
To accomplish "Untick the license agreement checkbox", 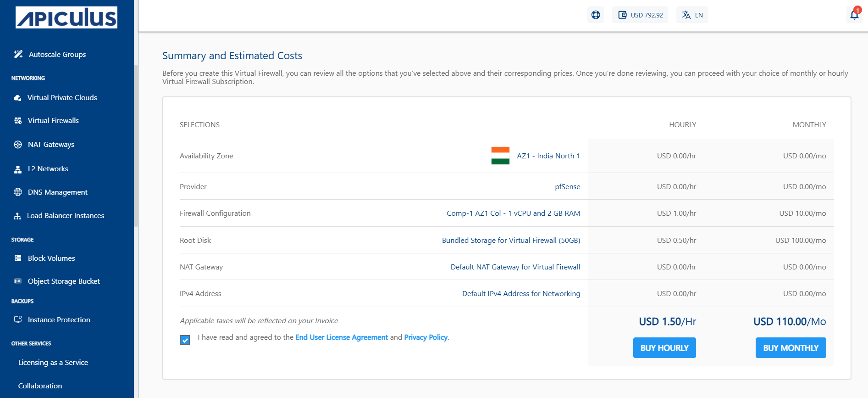I will 185,340.
